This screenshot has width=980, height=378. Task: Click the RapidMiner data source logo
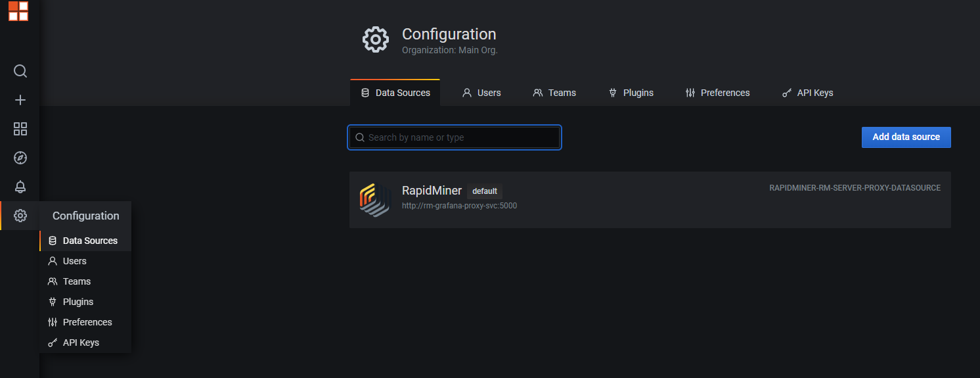click(375, 199)
